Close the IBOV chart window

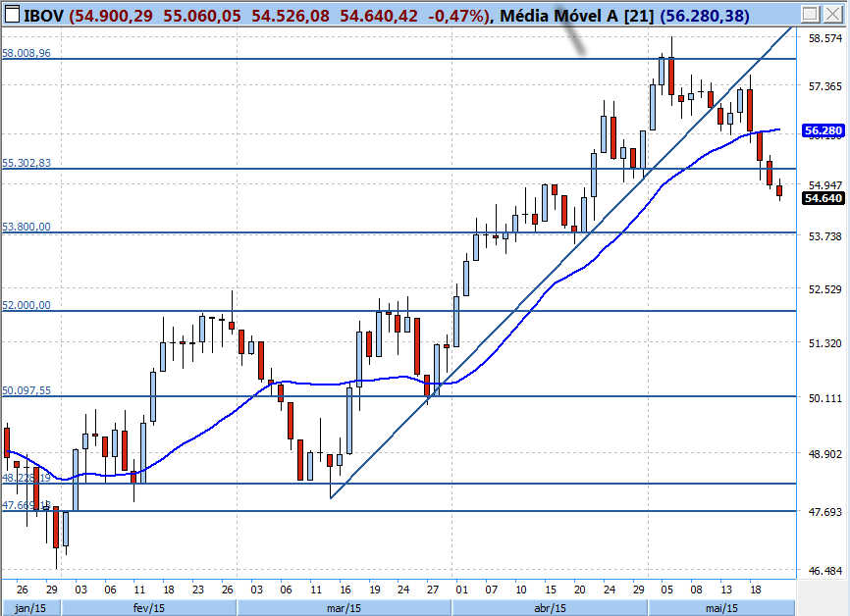832,15
